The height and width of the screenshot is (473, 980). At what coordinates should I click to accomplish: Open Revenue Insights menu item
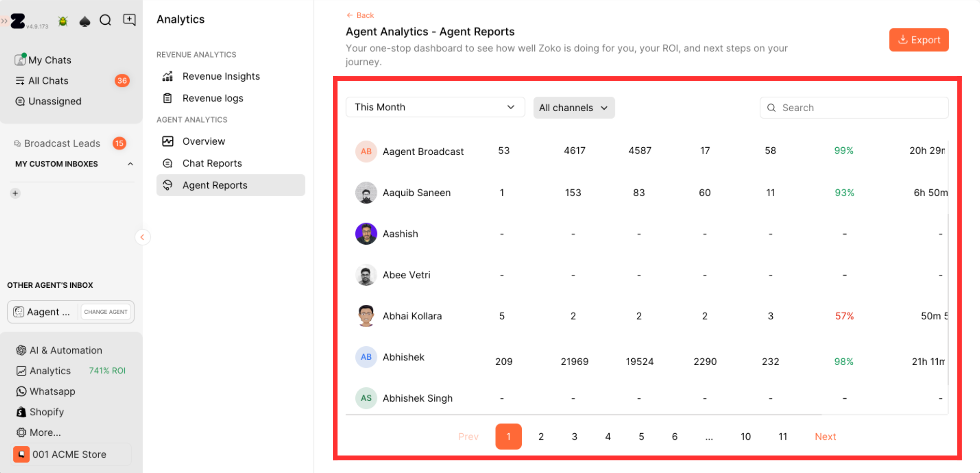click(x=221, y=76)
